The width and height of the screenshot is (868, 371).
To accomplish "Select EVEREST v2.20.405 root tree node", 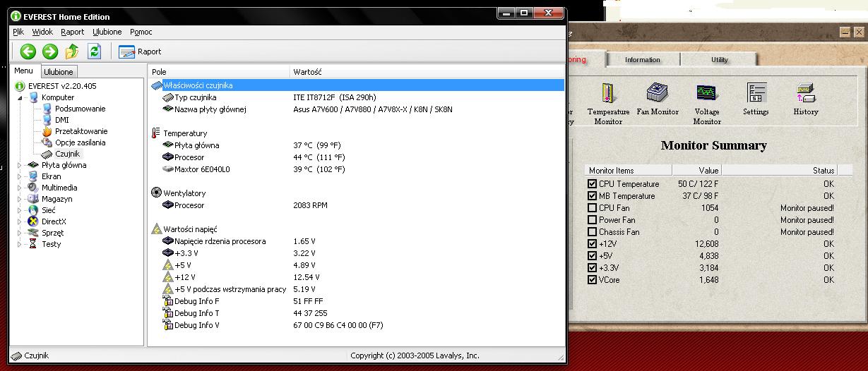I will (55, 86).
